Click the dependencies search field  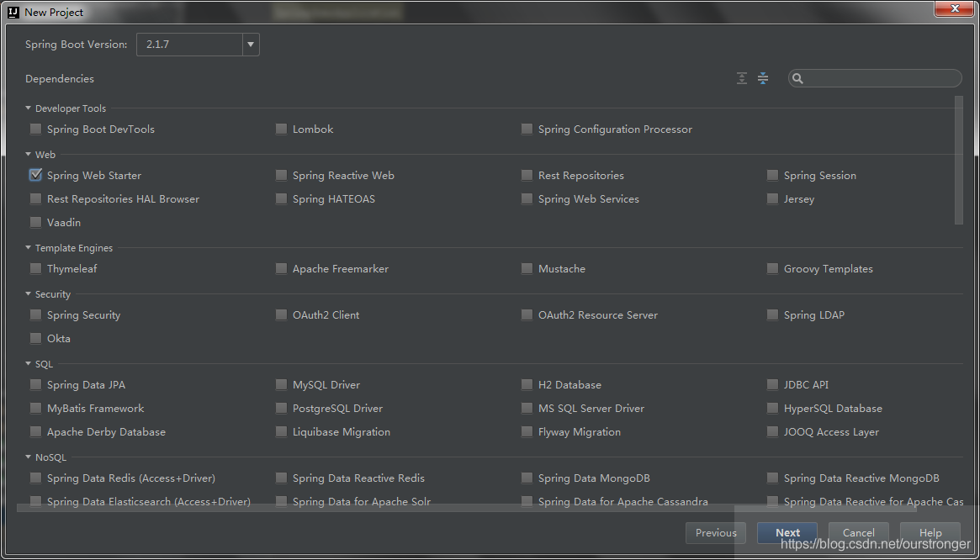point(875,78)
